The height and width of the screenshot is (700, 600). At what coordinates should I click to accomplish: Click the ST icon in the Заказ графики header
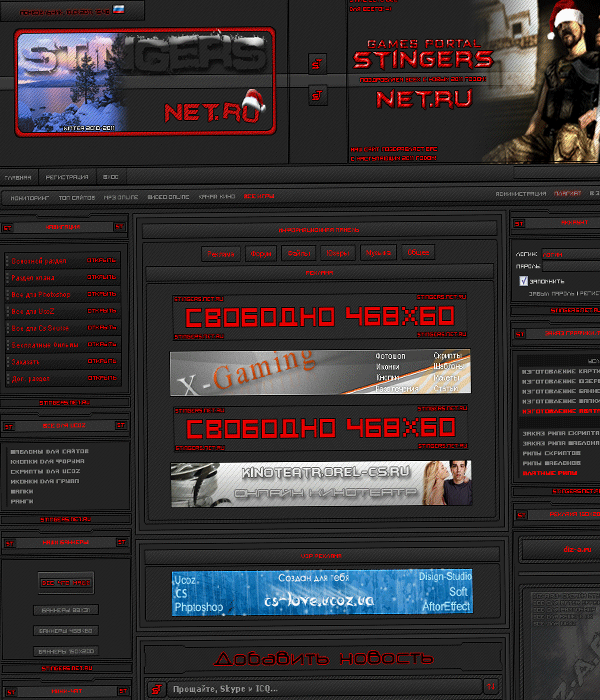click(x=520, y=334)
